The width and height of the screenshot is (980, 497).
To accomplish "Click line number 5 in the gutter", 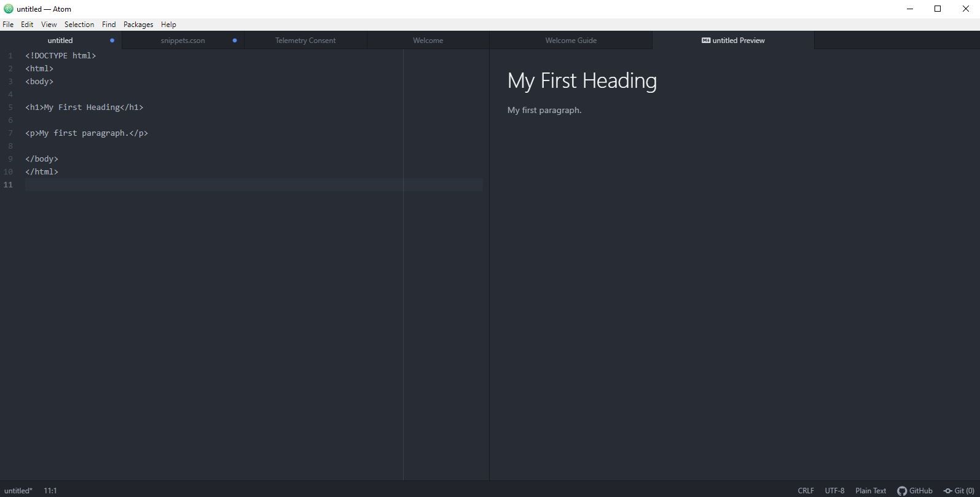I will [10, 108].
